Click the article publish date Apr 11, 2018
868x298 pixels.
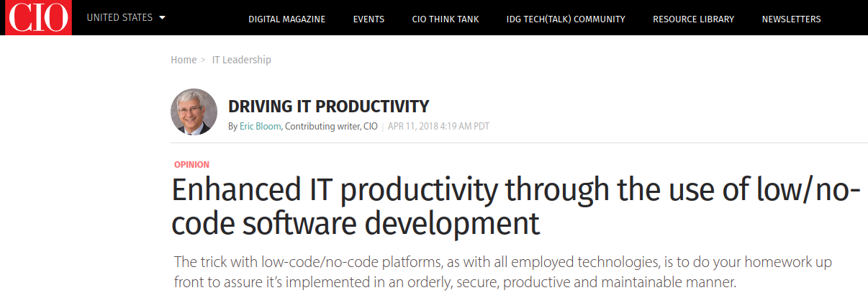pyautogui.click(x=438, y=127)
